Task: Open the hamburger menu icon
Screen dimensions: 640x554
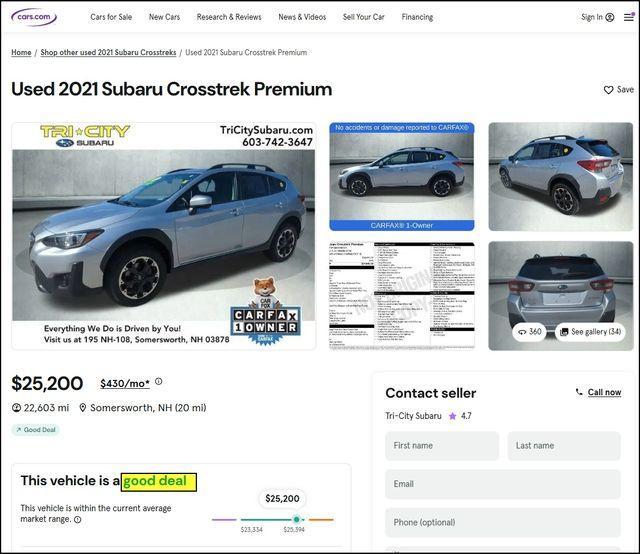Action: [629, 17]
